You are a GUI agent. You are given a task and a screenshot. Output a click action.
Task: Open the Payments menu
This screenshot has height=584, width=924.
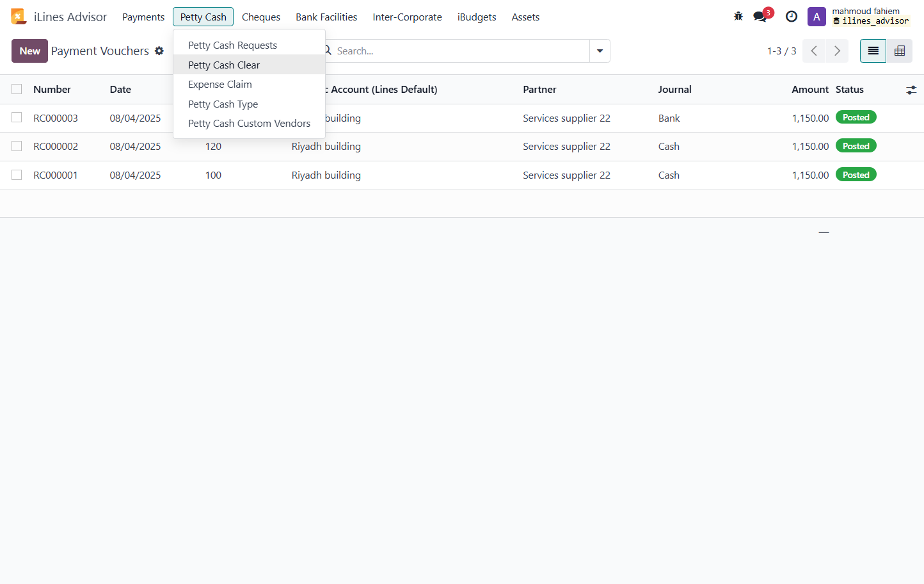(x=143, y=17)
